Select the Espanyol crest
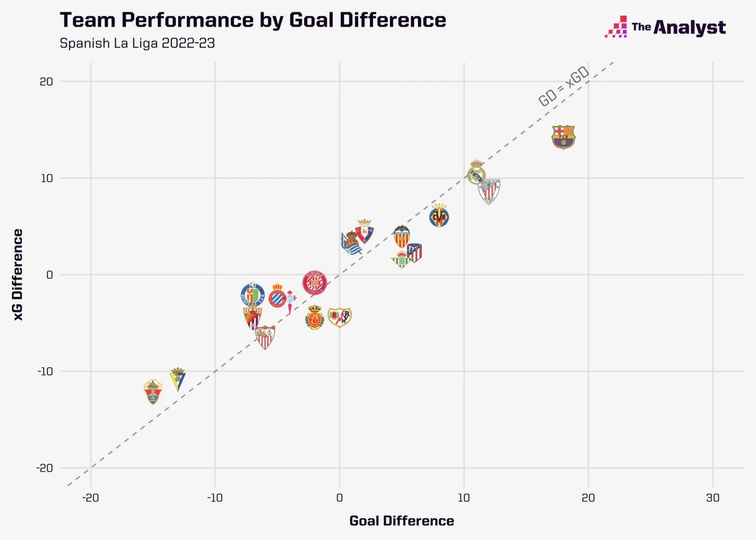Image resolution: width=756 pixels, height=540 pixels. coord(278,296)
